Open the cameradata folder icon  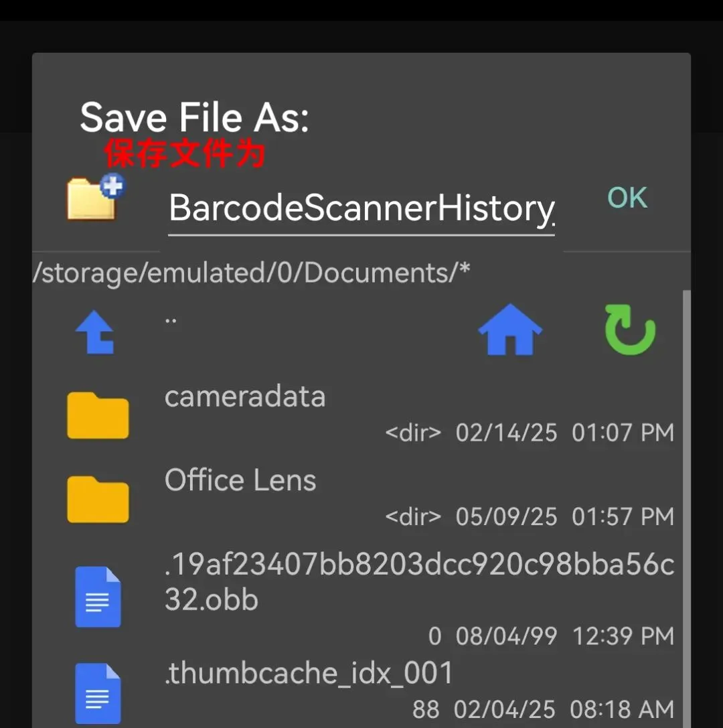coord(98,415)
